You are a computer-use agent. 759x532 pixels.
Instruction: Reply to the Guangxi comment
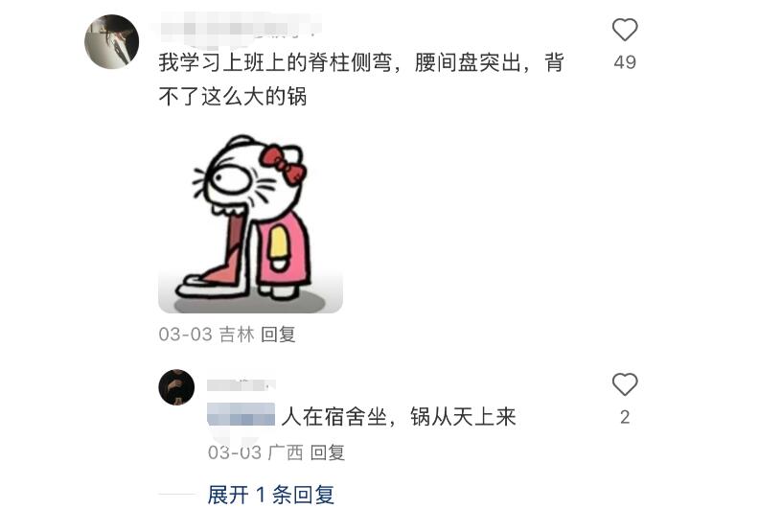click(x=327, y=452)
